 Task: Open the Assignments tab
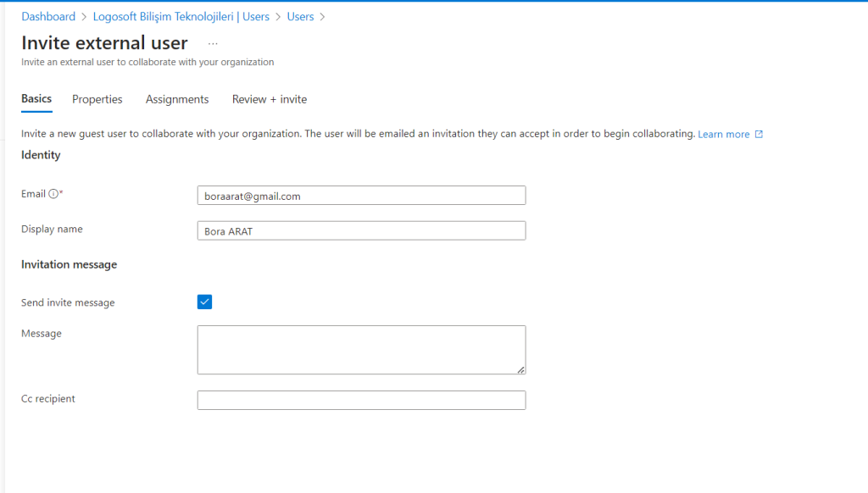pos(176,99)
